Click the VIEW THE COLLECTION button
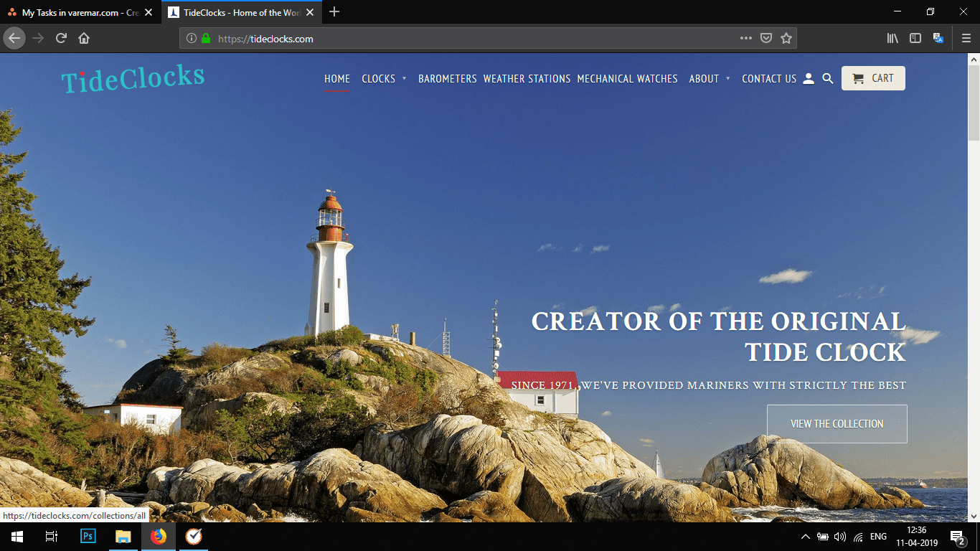The width and height of the screenshot is (980, 551). coord(837,424)
